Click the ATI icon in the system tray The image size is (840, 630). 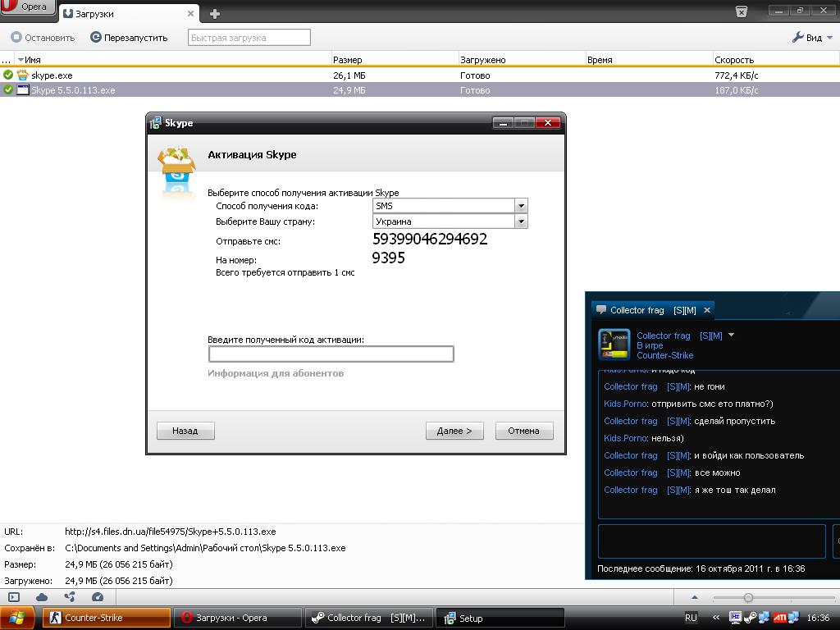[x=779, y=618]
